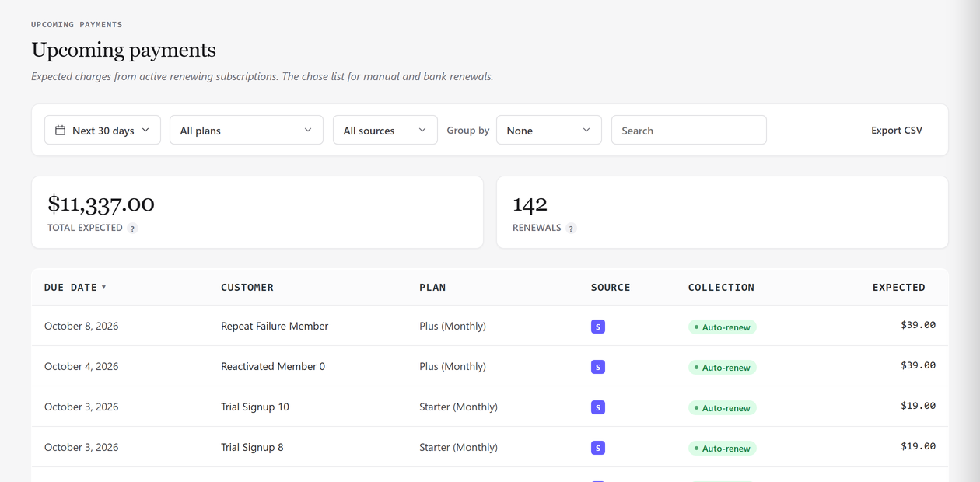
Task: Click the source icon for Repeat Failure Member
Action: pyautogui.click(x=598, y=327)
